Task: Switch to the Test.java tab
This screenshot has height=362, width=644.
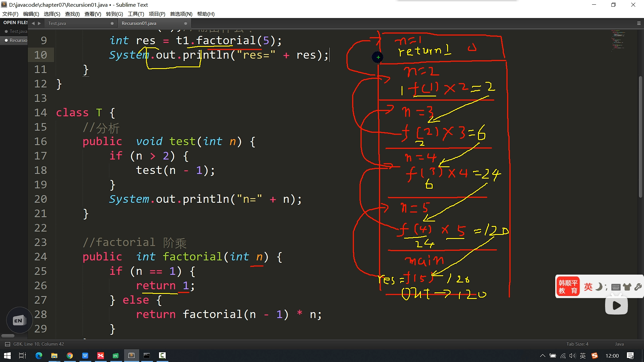Action: point(57,23)
